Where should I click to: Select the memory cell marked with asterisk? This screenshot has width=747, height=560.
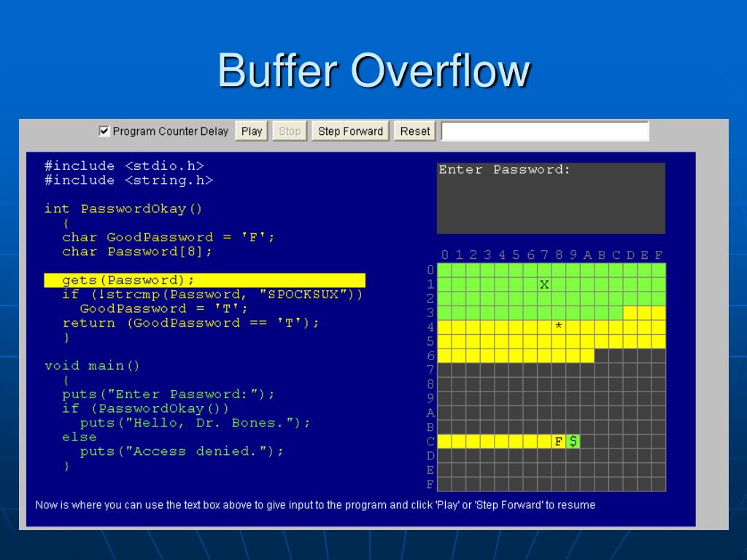[559, 327]
